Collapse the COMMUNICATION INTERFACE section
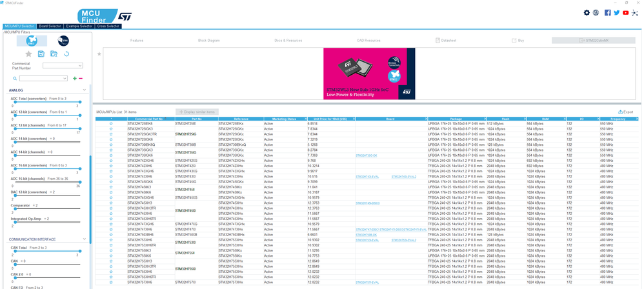The width and height of the screenshot is (644, 289). click(84, 239)
